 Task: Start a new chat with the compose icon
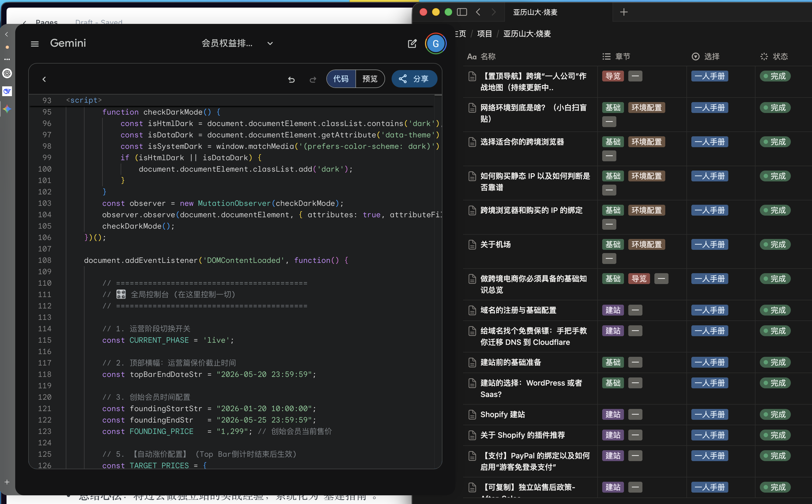coord(412,43)
